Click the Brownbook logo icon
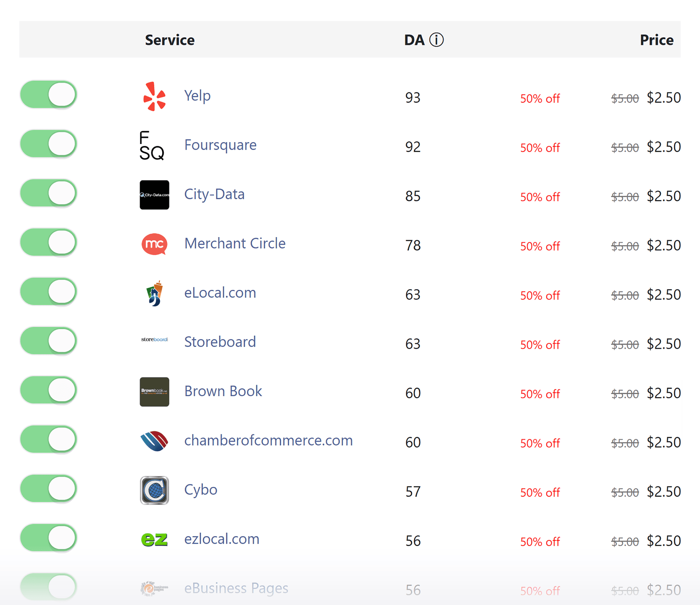This screenshot has width=700, height=605. click(154, 392)
